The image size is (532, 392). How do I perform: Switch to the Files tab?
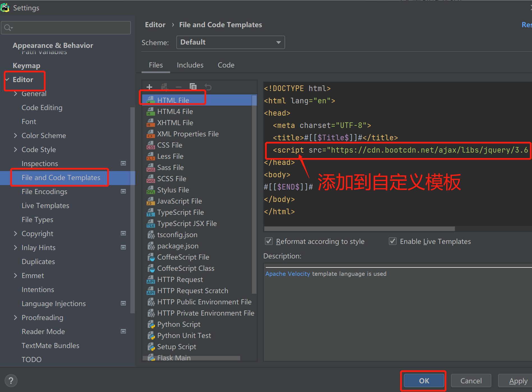coord(156,65)
